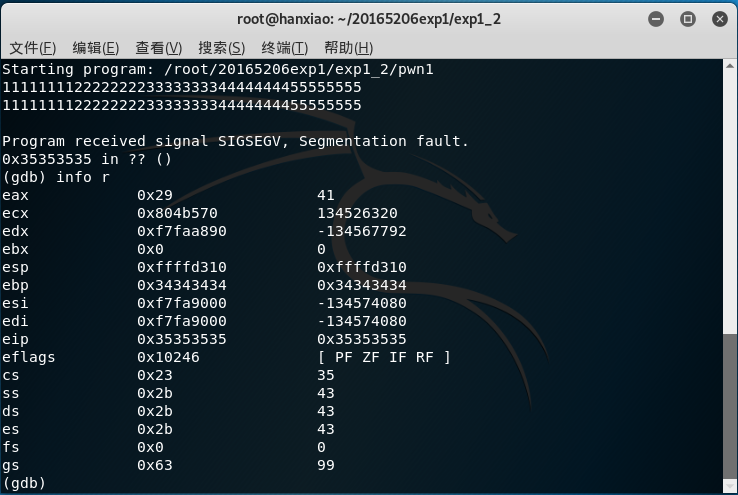
Task: Click the SIGSEGV Segmentation fault line
Action: click(235, 141)
